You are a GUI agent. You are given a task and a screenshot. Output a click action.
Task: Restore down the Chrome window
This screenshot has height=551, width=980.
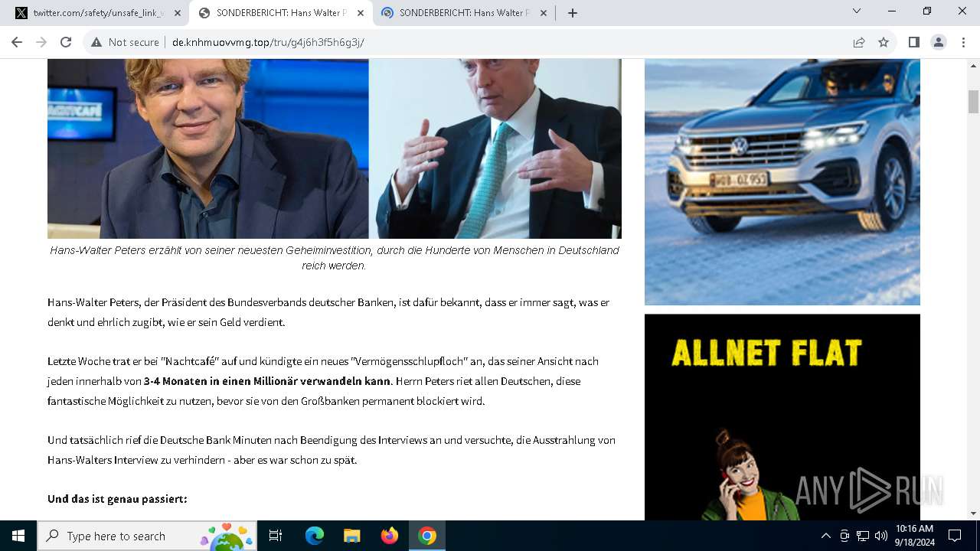927,11
